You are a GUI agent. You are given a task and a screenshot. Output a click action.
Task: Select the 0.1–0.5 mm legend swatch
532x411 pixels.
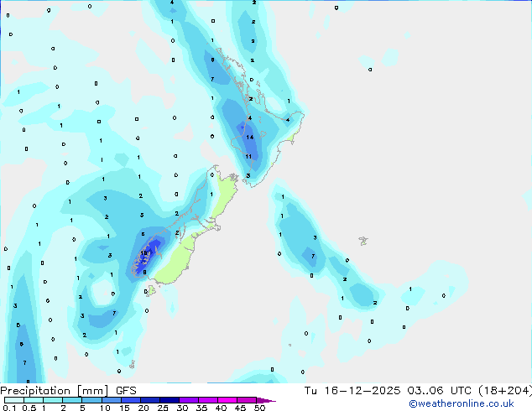[x=14, y=400]
